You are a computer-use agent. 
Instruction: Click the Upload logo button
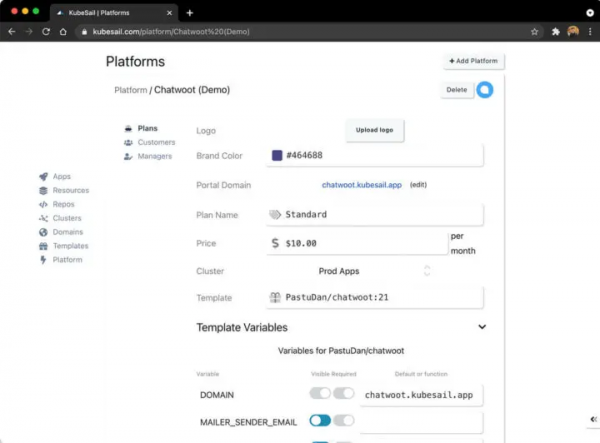pyautogui.click(x=375, y=131)
